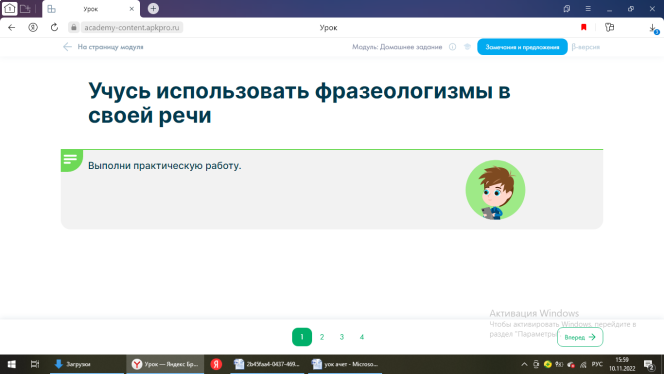The height and width of the screenshot is (374, 664).
Task: Open the browser hamburger menu
Action: tap(588, 8)
